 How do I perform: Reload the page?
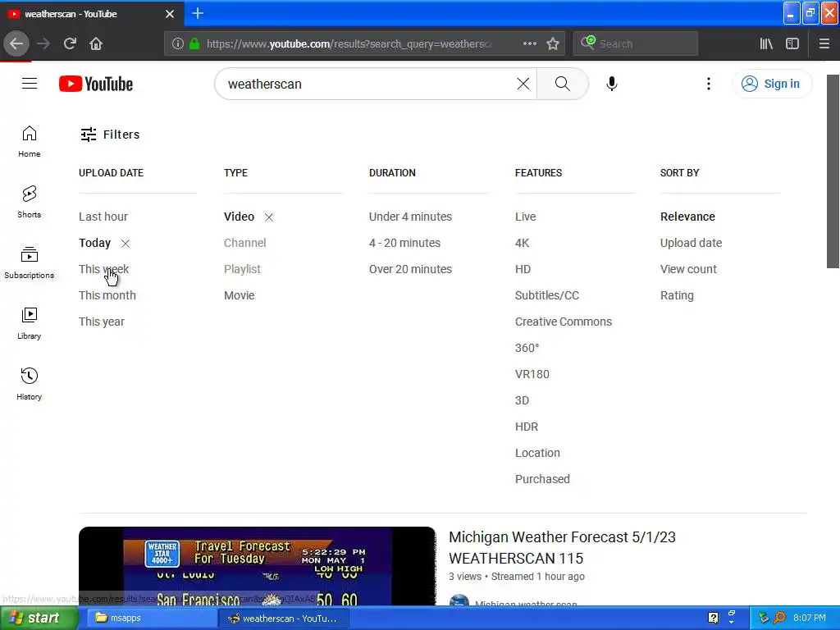70,43
